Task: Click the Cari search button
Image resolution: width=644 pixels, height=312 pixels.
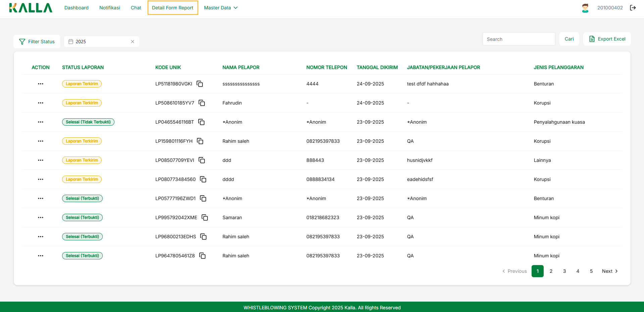Action: click(569, 39)
